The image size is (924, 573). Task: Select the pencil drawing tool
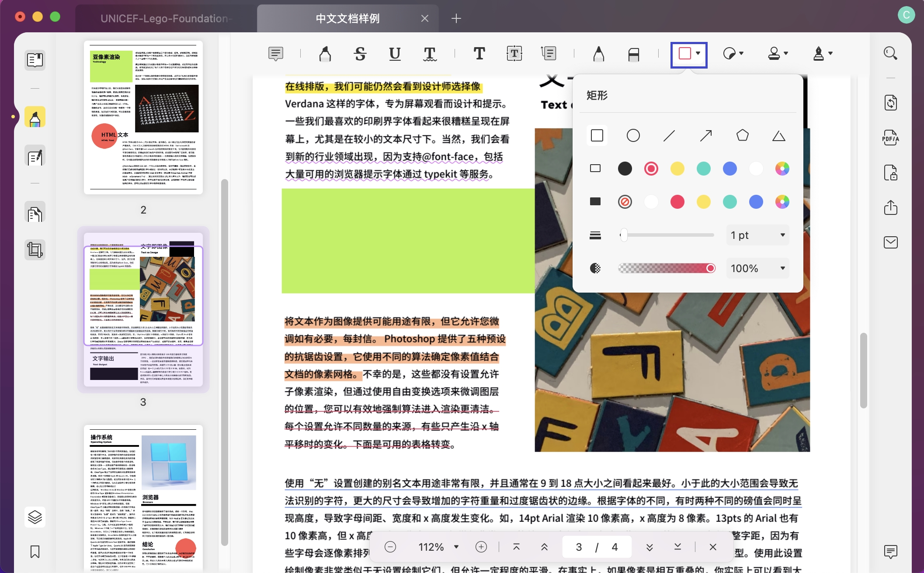599,54
